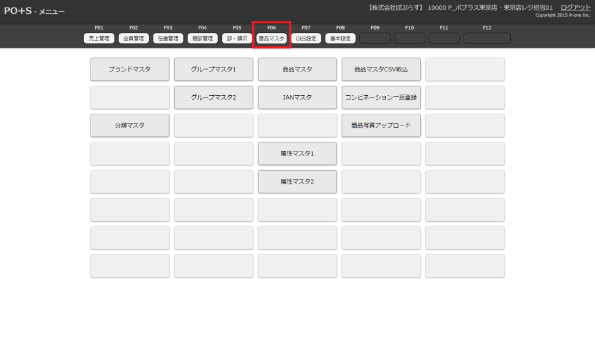
Task: Select the 分類マスタ button
Action: coord(130,125)
